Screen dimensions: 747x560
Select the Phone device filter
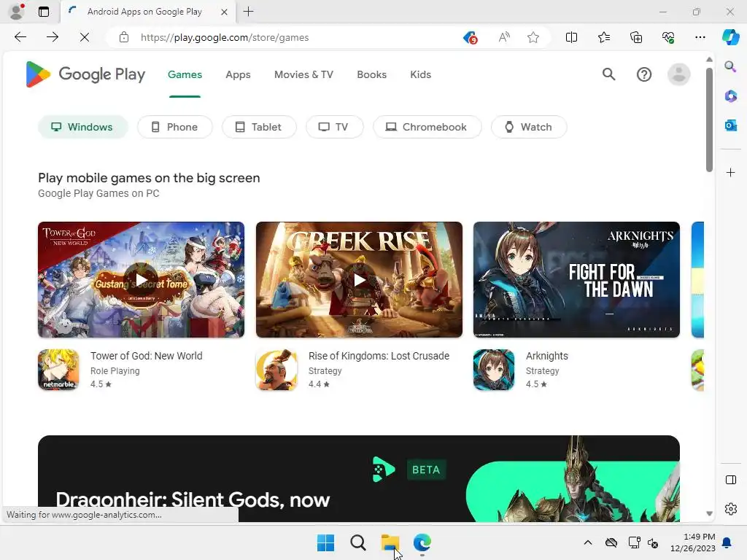tap(175, 127)
